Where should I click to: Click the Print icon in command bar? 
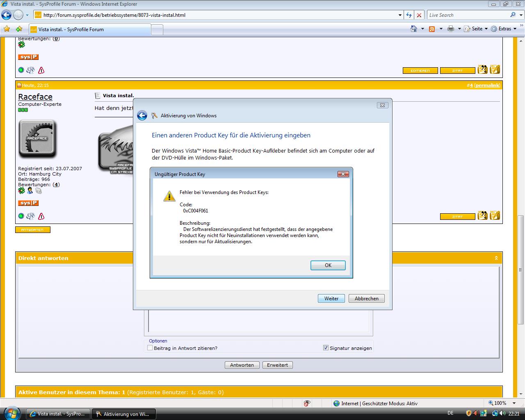click(451, 29)
